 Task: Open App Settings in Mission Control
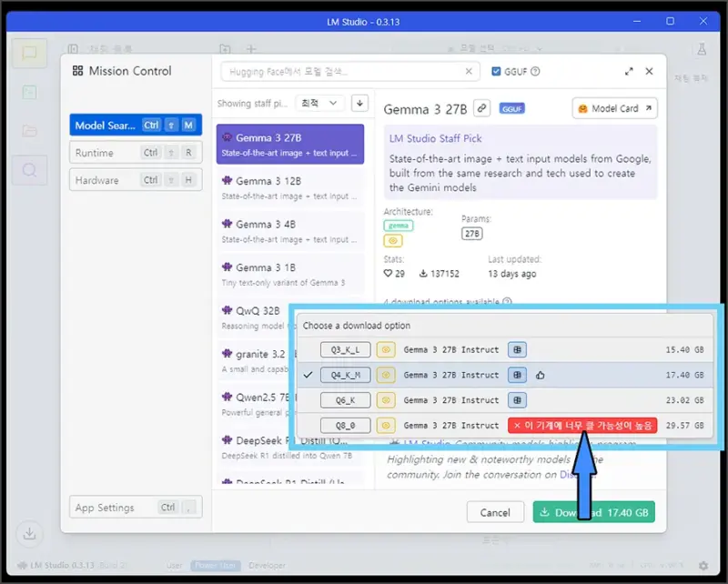point(136,507)
